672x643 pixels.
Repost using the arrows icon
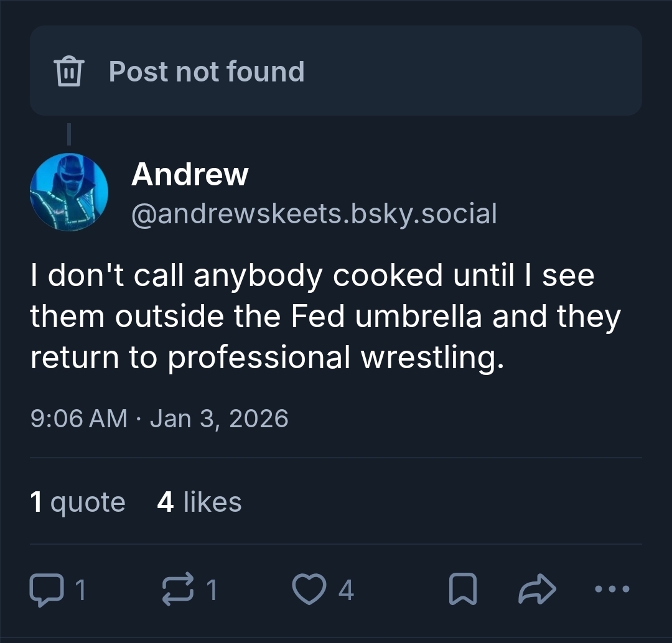coord(177,589)
